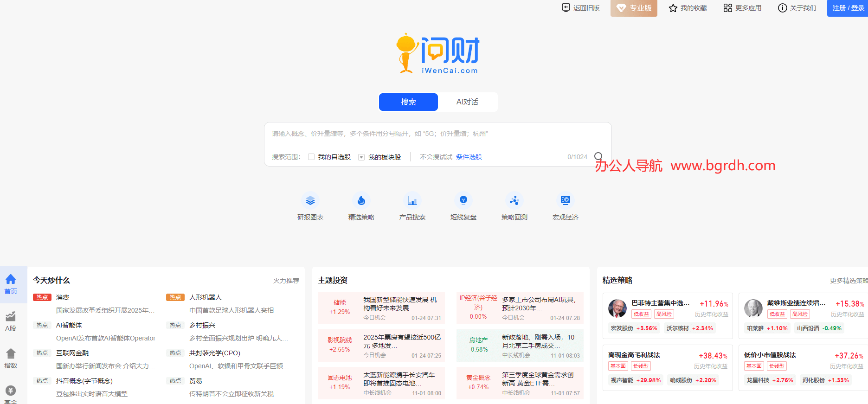Click 今天炒什么 section heading

click(x=51, y=280)
